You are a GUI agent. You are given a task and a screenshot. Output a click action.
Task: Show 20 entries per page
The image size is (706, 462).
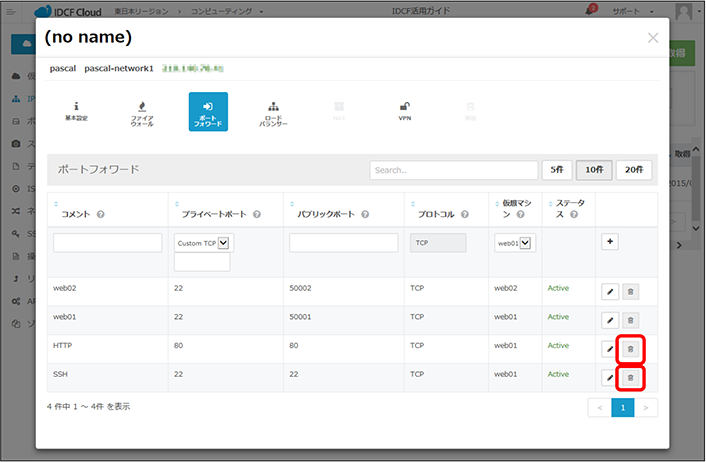point(634,170)
